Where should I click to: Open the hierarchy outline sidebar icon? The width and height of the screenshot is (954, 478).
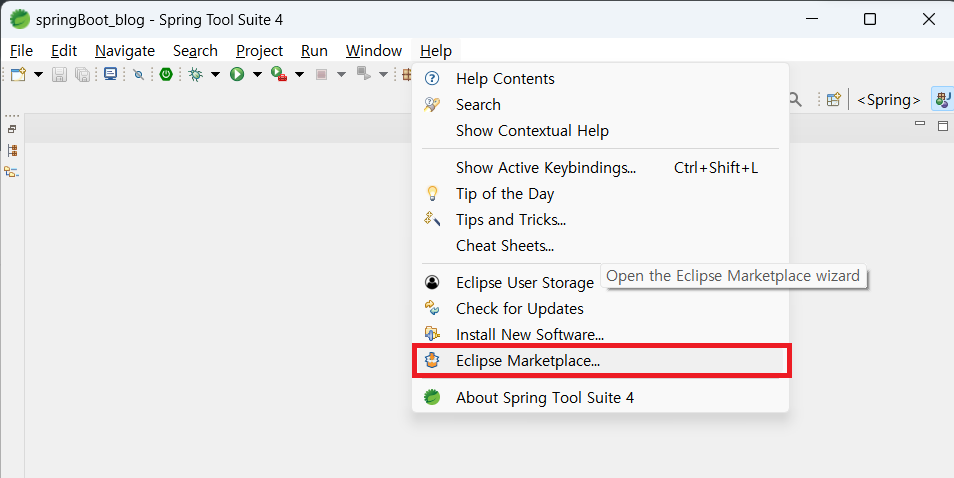tap(12, 172)
